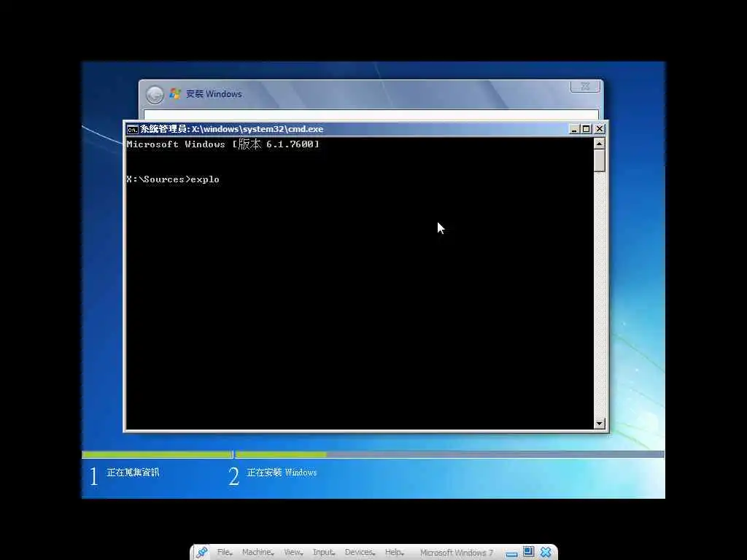Click the step 2 installing Windows progress bar

449,455
